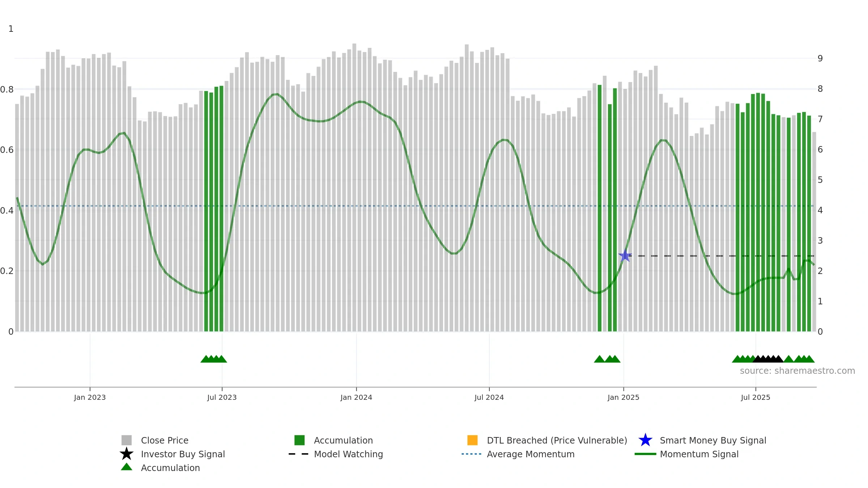Click the green line Momentum Signal legend icon
The width and height of the screenshot is (868, 488).
click(645, 454)
